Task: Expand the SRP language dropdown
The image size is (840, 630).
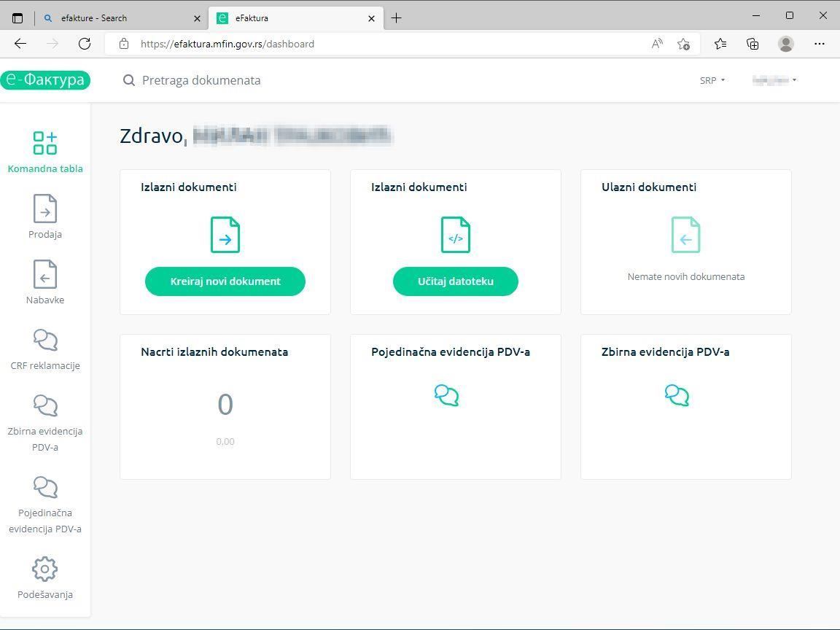Action: (x=712, y=80)
